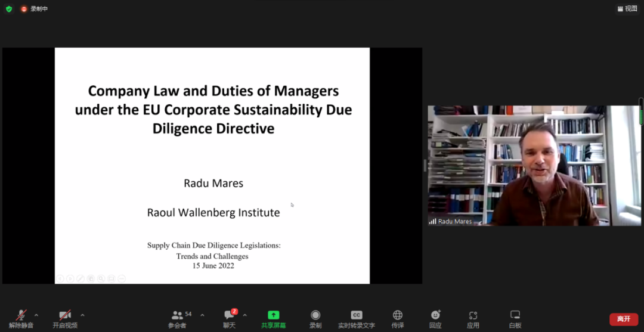Open the interpretation globe icon (传译)
Viewport: 644px width, 332px height.
pyautogui.click(x=398, y=318)
